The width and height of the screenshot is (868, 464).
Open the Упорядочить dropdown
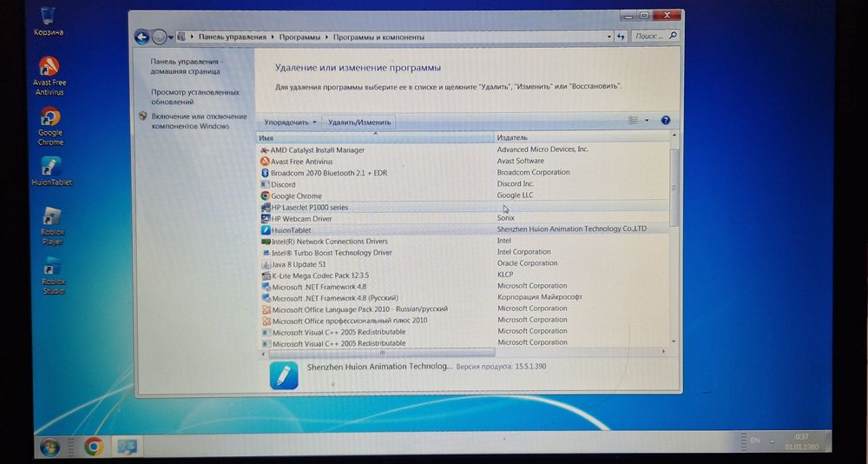click(x=290, y=122)
